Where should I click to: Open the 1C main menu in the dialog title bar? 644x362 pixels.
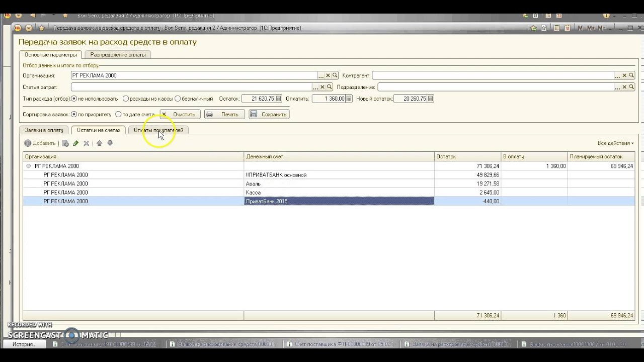[x=18, y=28]
